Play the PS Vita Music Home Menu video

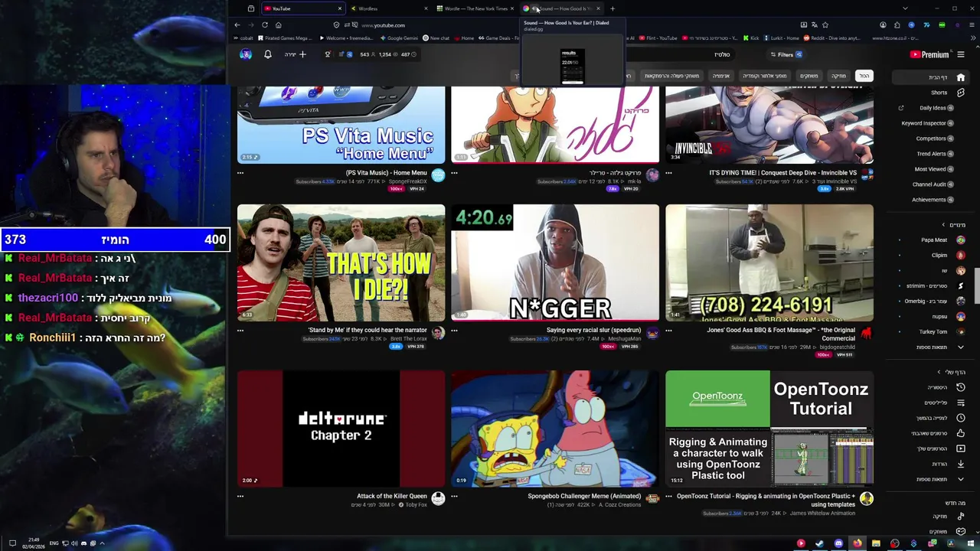click(341, 125)
